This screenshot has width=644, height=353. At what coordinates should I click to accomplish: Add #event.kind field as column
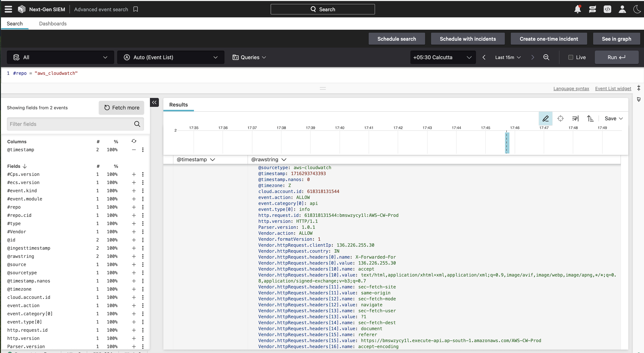134,191
